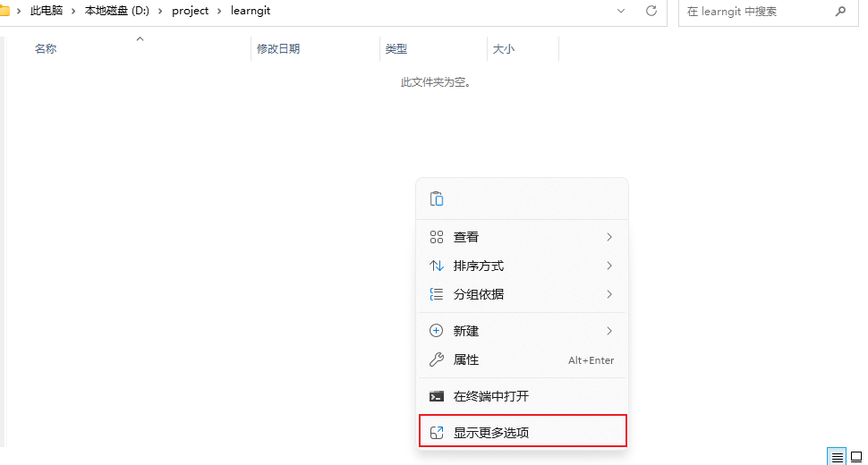Open address bar history dropdown arrow

pos(622,11)
